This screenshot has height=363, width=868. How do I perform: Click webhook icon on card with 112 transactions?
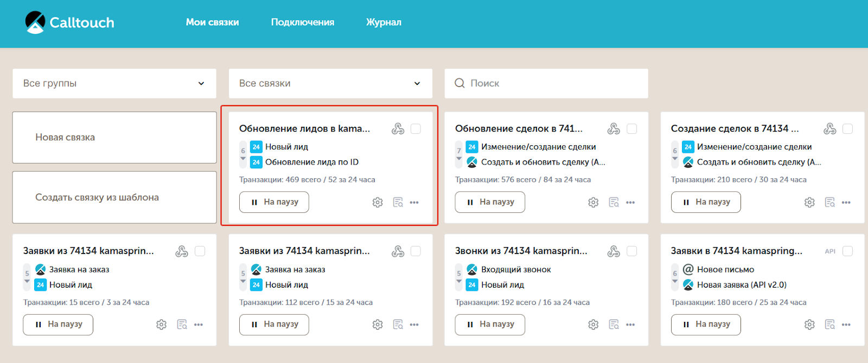(x=398, y=251)
